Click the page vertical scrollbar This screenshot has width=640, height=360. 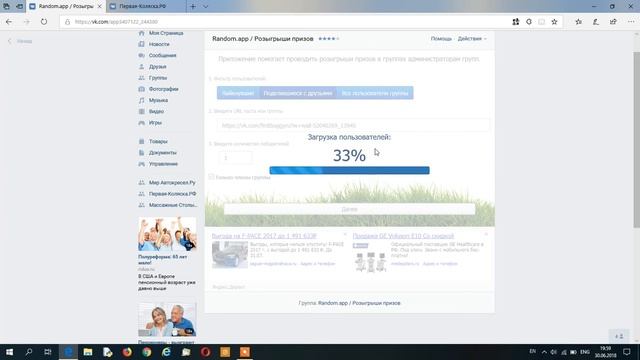pos(636,140)
